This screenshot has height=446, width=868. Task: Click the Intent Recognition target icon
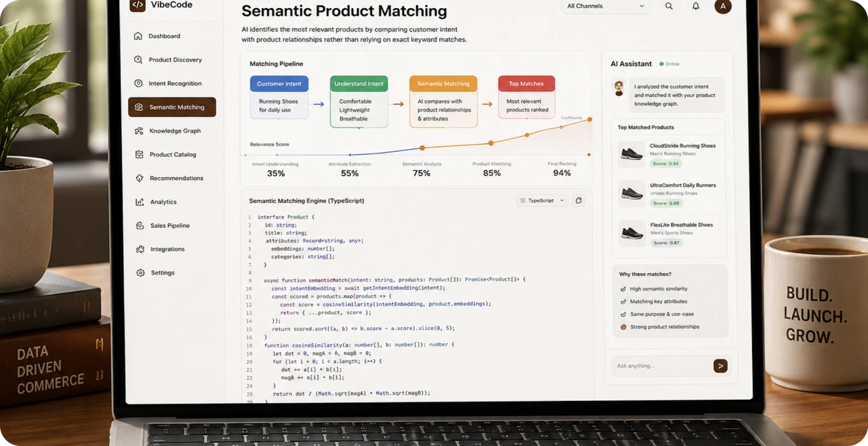(x=138, y=83)
